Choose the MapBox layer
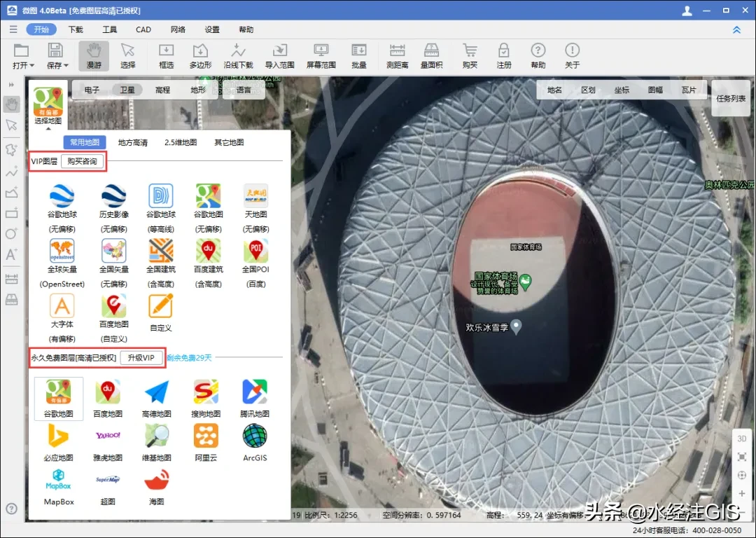This screenshot has width=756, height=538. pos(58,487)
